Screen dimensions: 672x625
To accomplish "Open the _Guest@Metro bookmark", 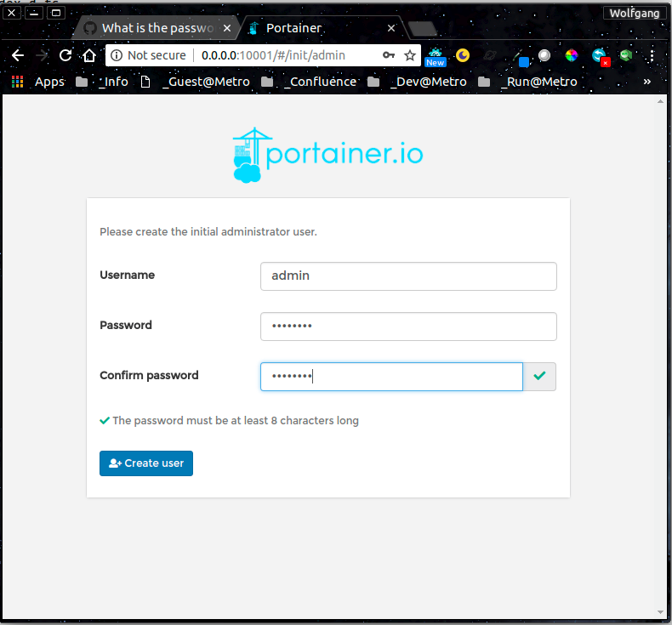I will (x=196, y=82).
